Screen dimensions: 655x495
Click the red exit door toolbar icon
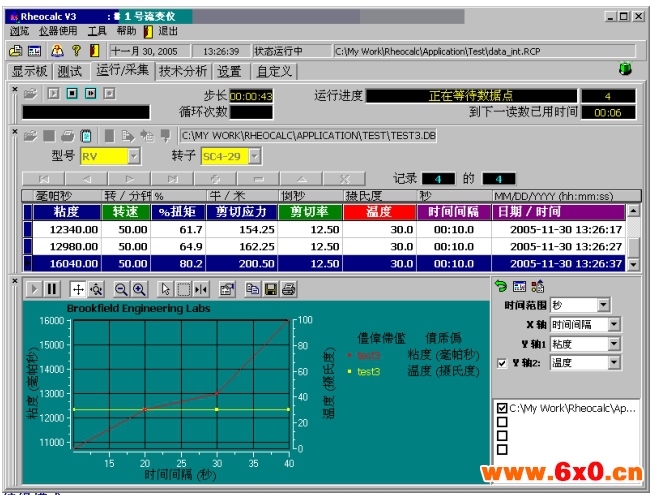coord(95,51)
